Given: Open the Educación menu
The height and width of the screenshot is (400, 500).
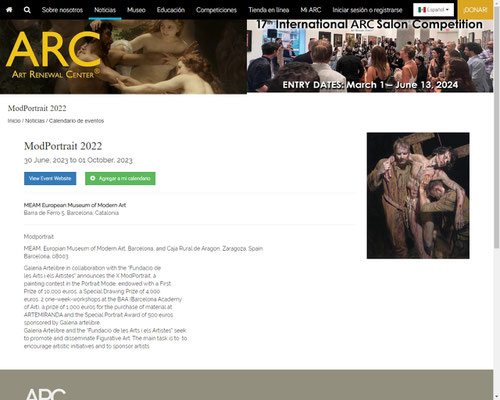Looking at the screenshot, I should (x=171, y=10).
